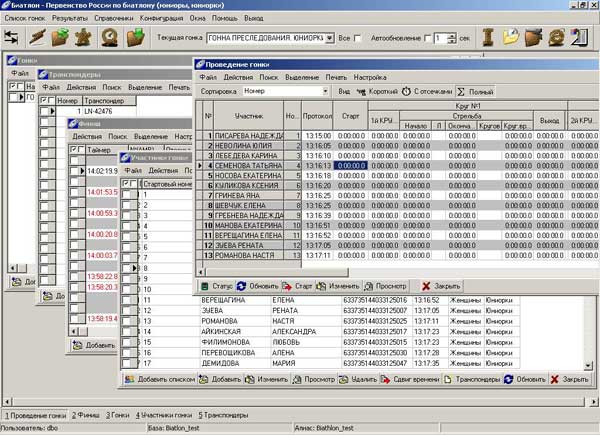Screen dimensions: 600x435
Task: Select the Короткий view icon
Action: [360, 92]
